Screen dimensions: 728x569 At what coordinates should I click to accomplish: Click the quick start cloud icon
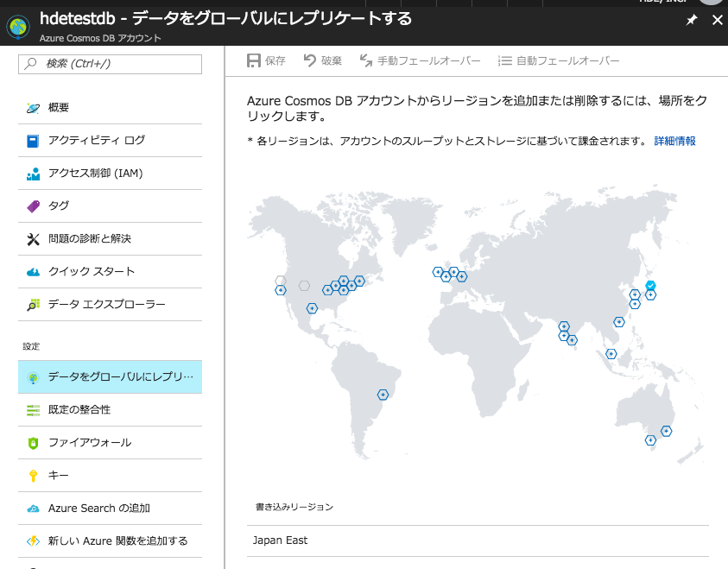tap(33, 272)
